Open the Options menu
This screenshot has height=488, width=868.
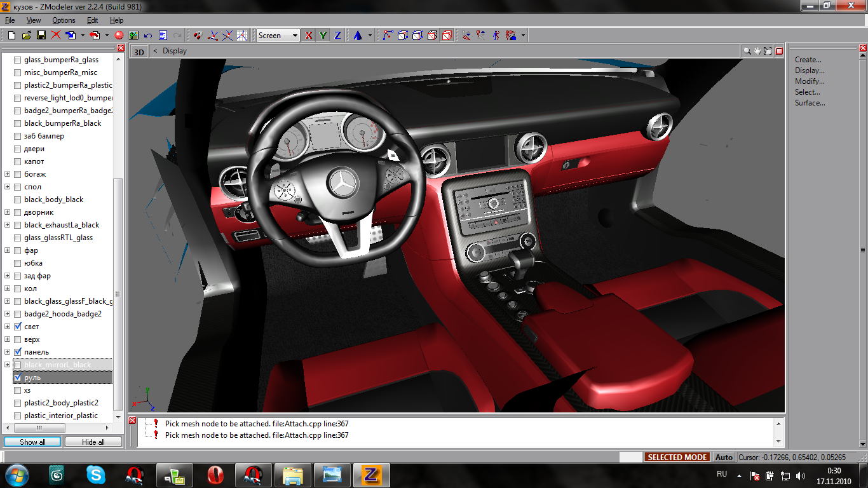[x=64, y=20]
